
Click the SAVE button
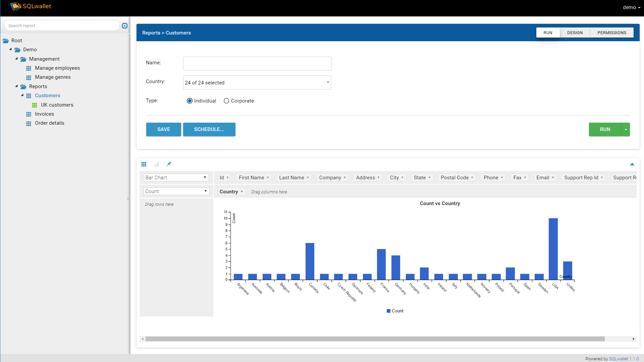pos(163,129)
